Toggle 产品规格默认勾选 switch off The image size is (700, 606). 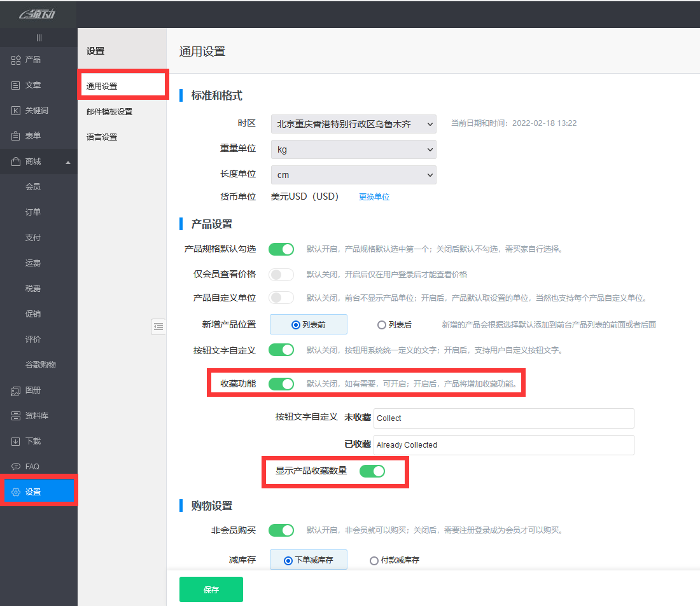281,249
